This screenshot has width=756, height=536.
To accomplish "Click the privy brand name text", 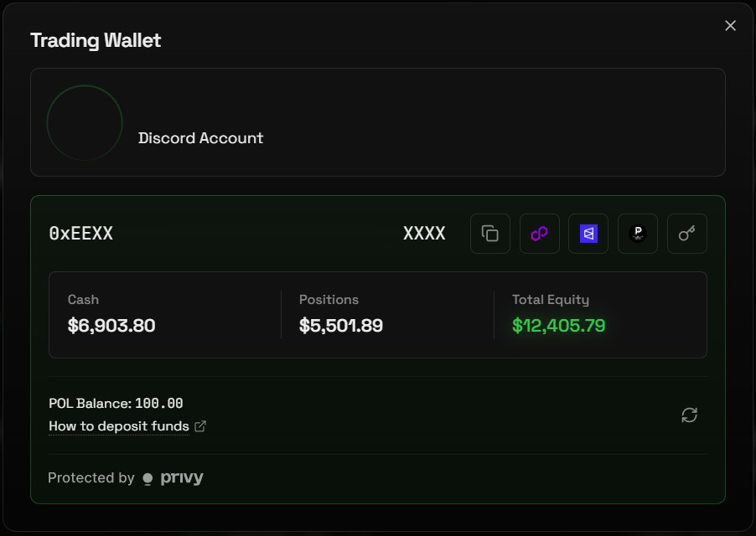I will 182,478.
